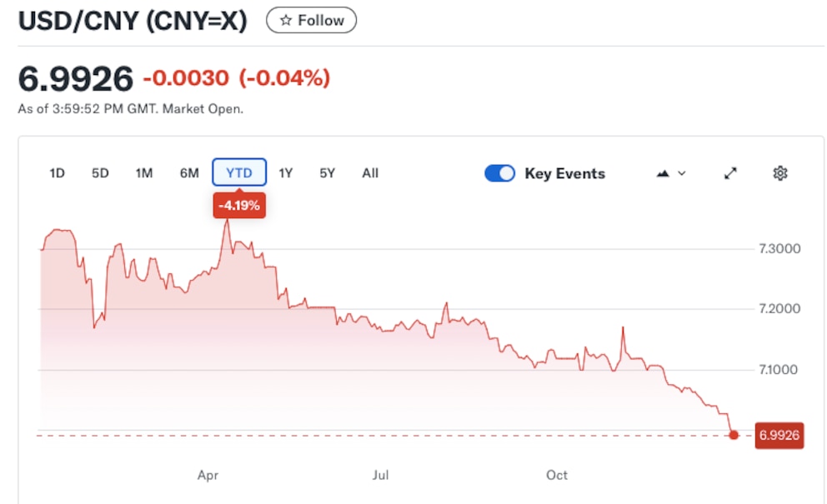Show All time range data
Image resolution: width=827 pixels, height=504 pixels.
point(370,173)
